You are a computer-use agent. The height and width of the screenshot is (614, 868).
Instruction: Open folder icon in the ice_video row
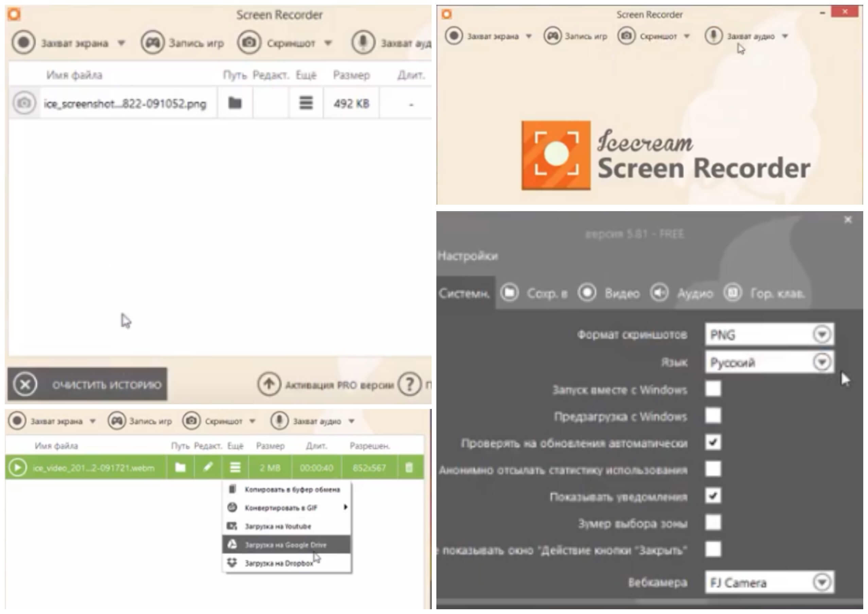tap(180, 468)
